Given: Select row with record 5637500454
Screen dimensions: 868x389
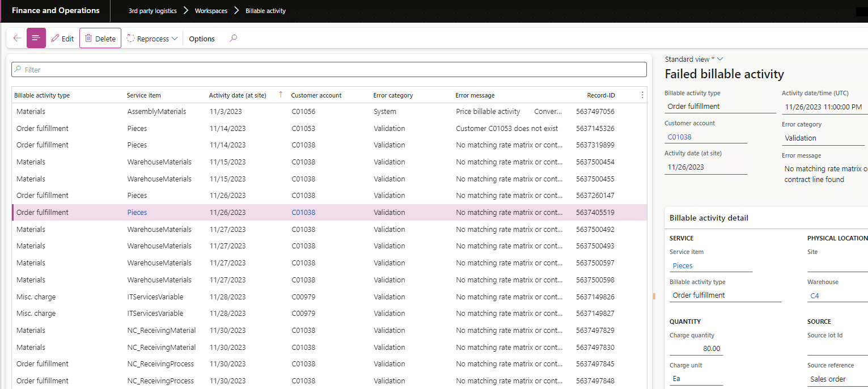Looking at the screenshot, I should (x=329, y=162).
